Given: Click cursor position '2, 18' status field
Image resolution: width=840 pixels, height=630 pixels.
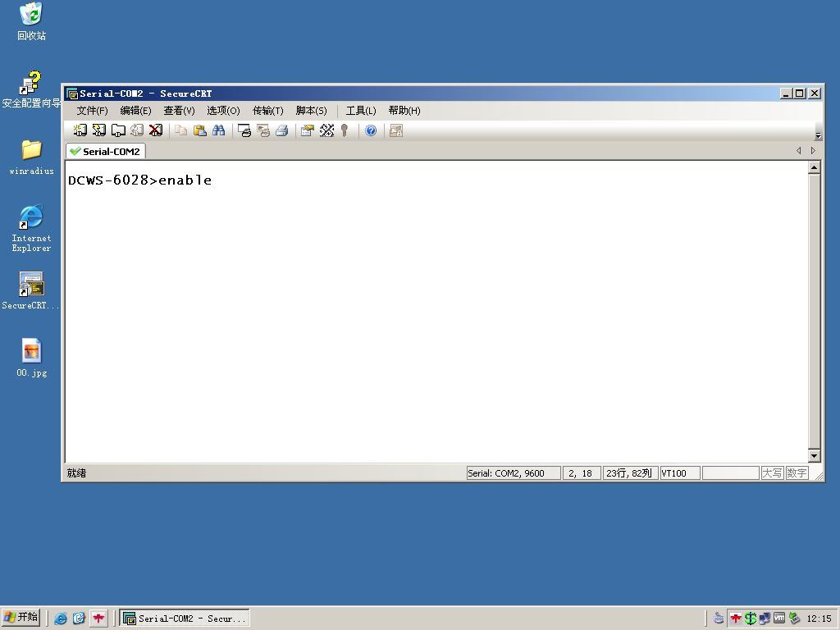Looking at the screenshot, I should pos(582,473).
